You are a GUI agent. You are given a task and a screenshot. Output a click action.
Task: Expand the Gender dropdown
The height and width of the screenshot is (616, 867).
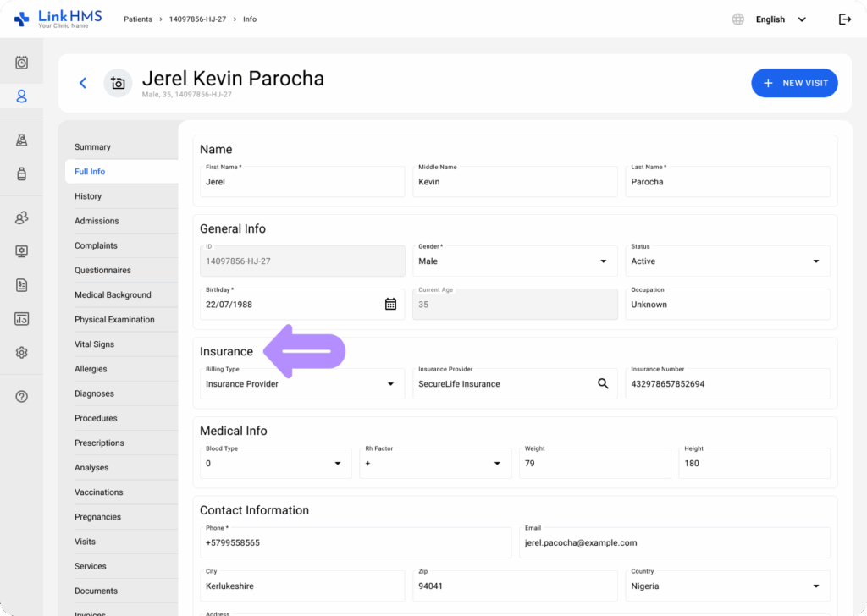tap(515, 261)
